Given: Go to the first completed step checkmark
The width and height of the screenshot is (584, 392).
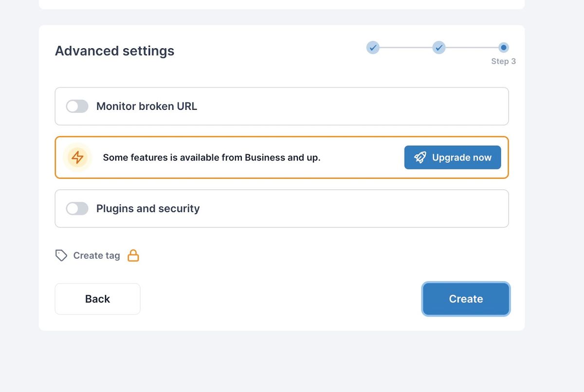Looking at the screenshot, I should [373, 48].
